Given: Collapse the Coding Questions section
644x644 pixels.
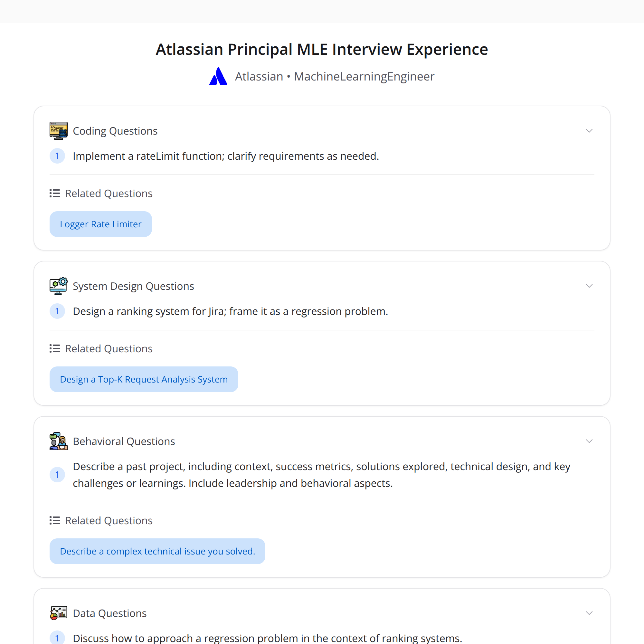Looking at the screenshot, I should pyautogui.click(x=589, y=130).
